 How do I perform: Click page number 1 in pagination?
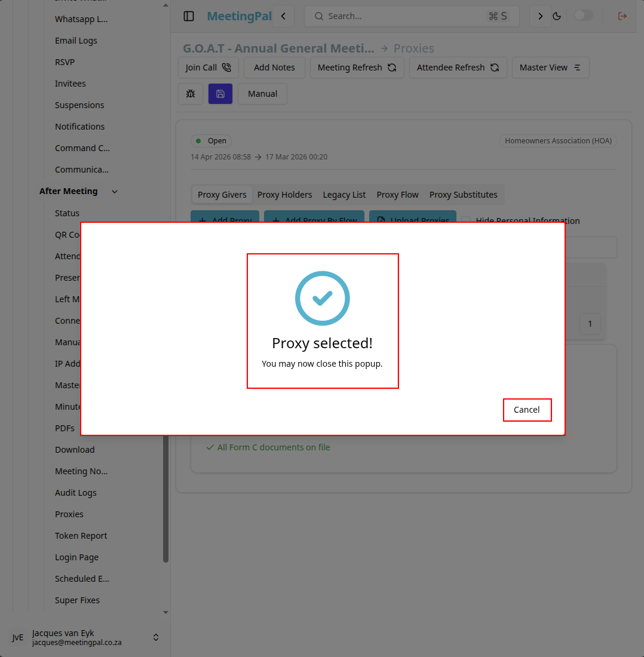click(x=590, y=324)
